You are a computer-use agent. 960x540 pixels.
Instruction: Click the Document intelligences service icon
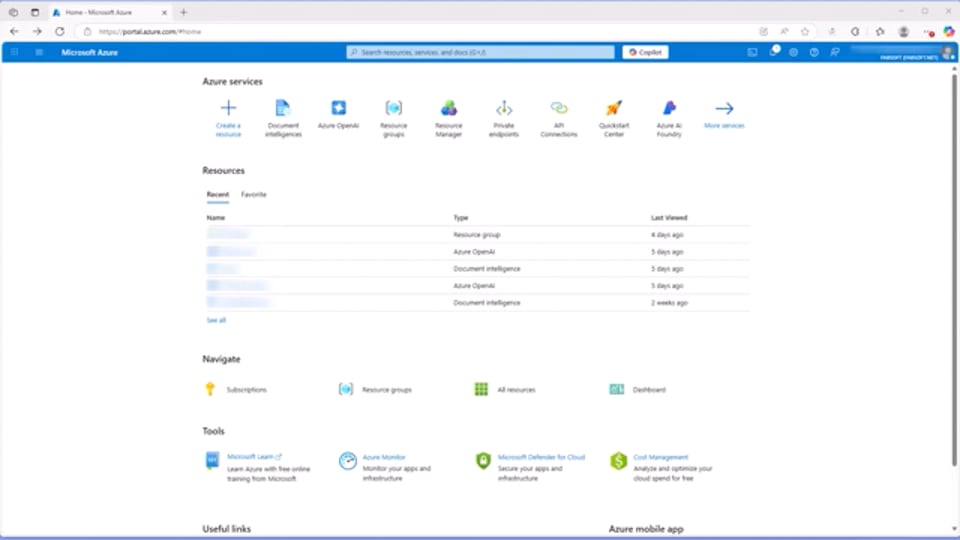[x=283, y=108]
